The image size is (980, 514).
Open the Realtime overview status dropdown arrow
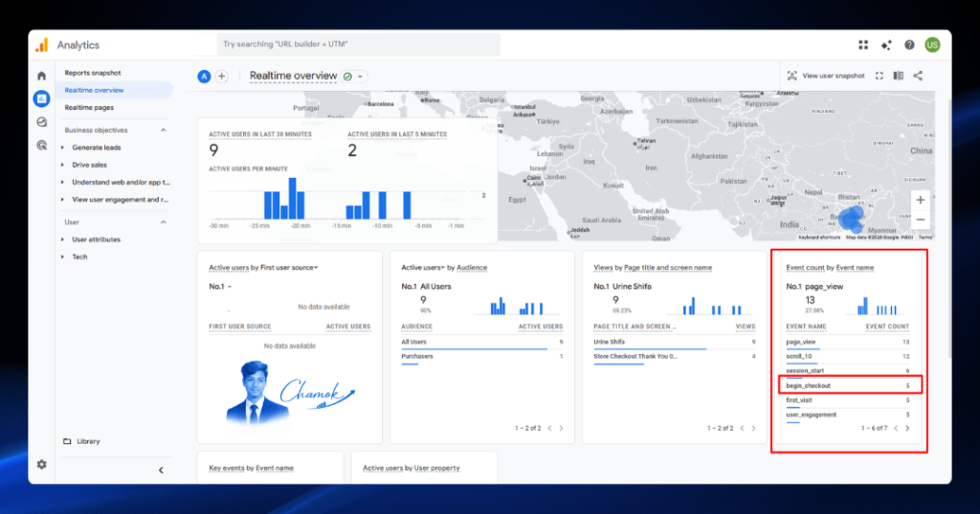pyautogui.click(x=360, y=77)
